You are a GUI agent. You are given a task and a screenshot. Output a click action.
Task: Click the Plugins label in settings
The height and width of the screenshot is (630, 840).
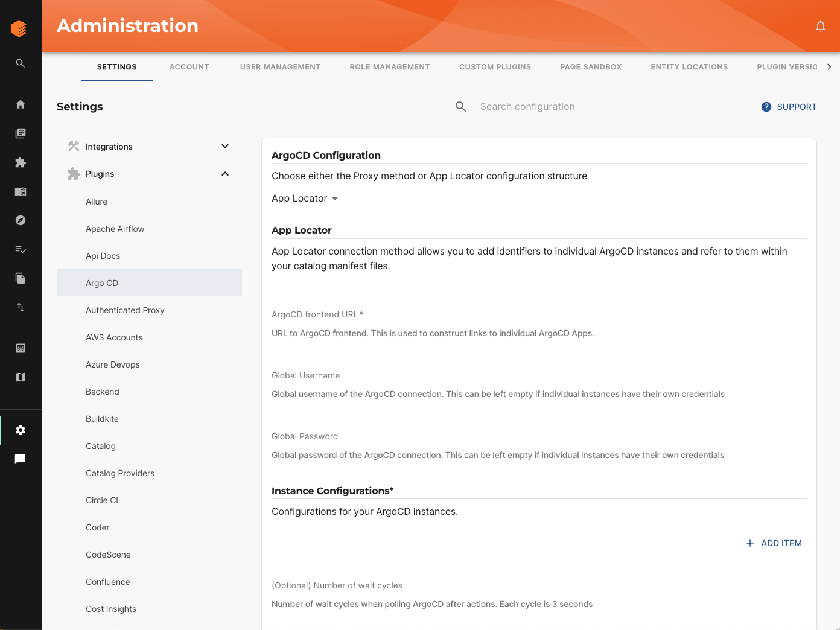click(x=100, y=174)
